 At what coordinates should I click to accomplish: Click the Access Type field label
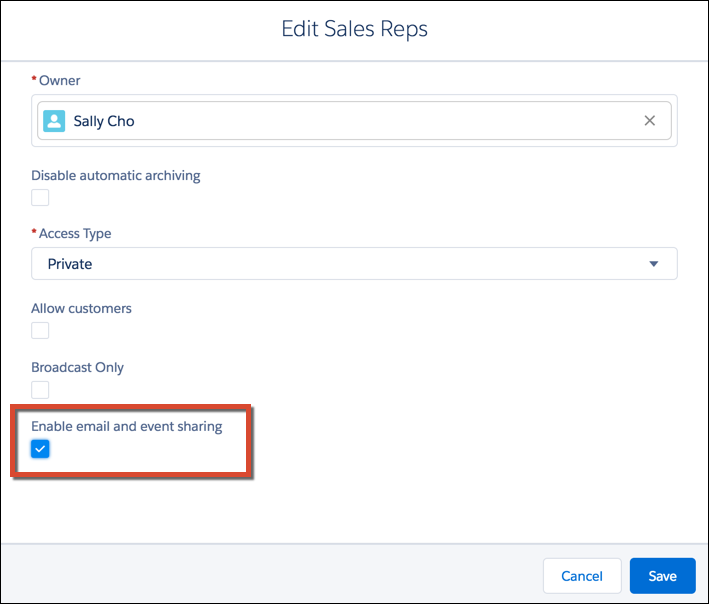pyautogui.click(x=75, y=233)
